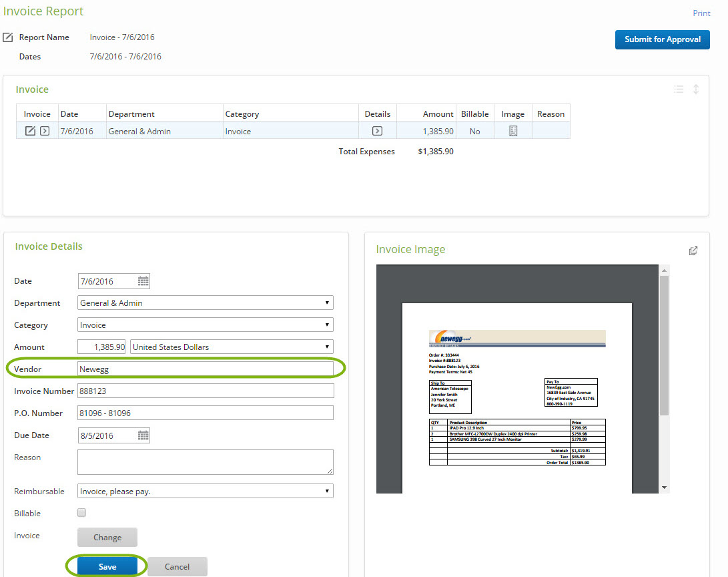Open the Reimbursable dropdown
Image resolution: width=728 pixels, height=577 pixels.
click(x=206, y=491)
